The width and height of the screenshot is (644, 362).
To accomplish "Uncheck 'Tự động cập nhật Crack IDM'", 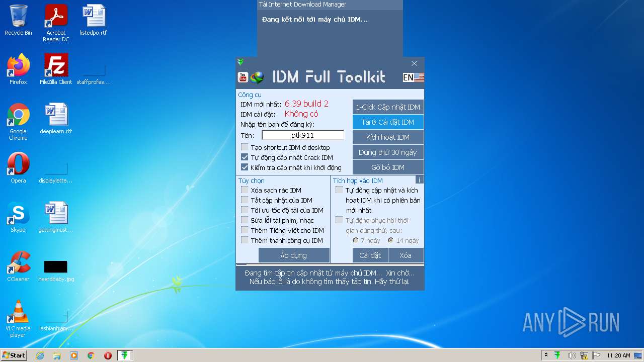I will [245, 157].
